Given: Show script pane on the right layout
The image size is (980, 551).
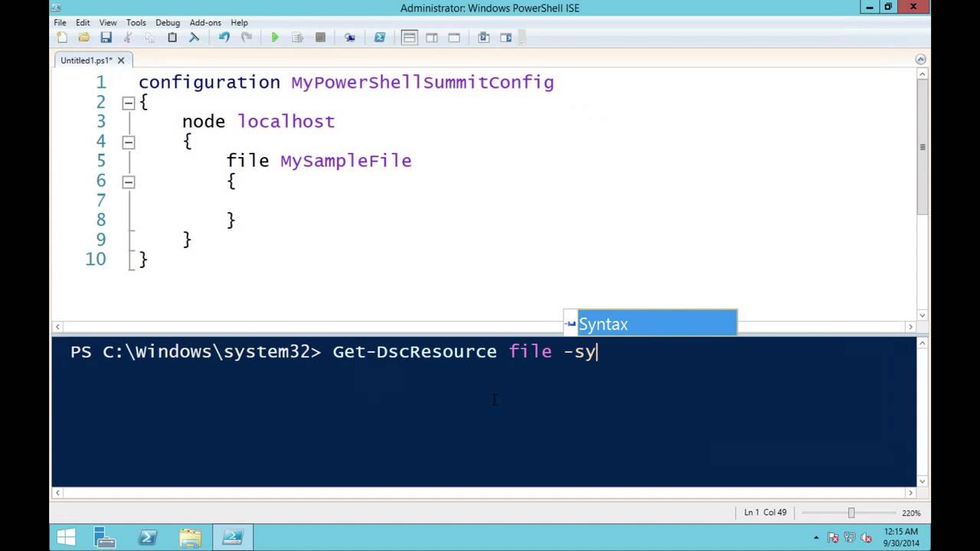Looking at the screenshot, I should [x=432, y=37].
